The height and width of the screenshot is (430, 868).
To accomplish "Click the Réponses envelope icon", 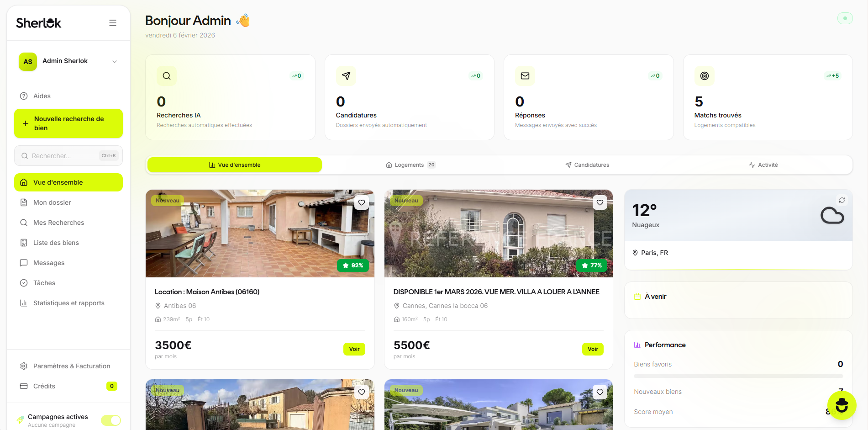I will (525, 76).
